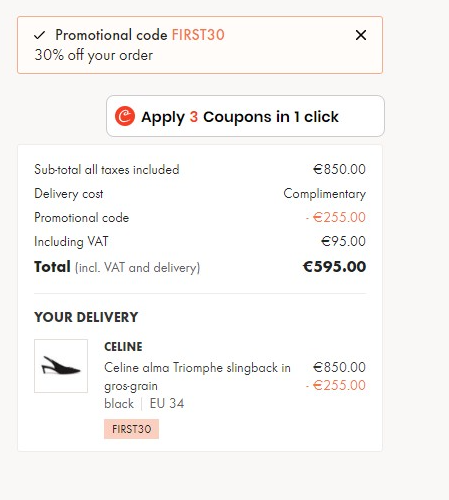Click the YOUR DELIVERY heading

86,317
